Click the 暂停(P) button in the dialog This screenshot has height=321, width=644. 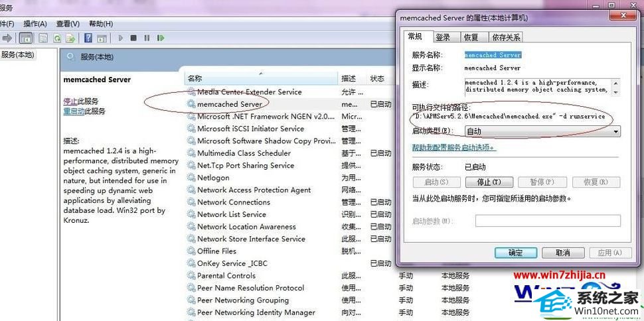coord(542,182)
